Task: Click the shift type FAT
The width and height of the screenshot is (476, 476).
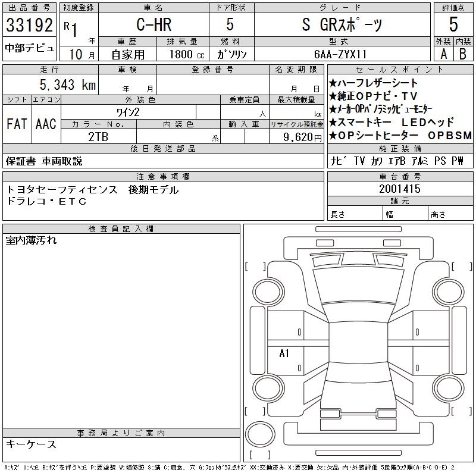Action: point(17,124)
